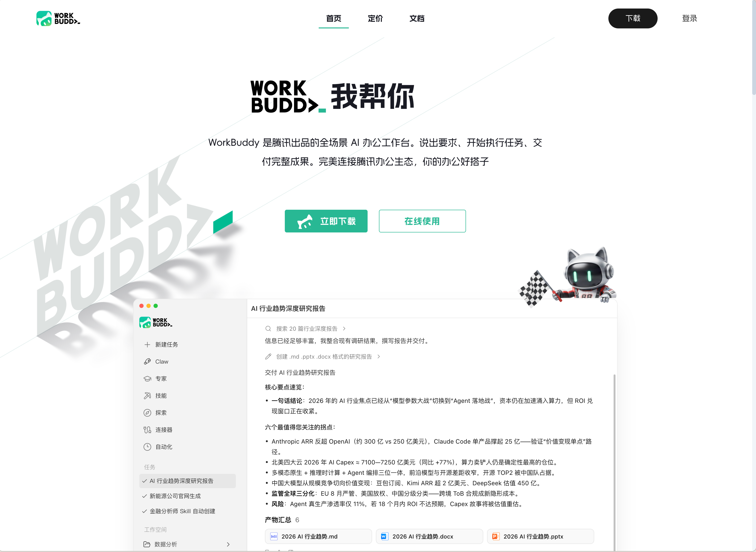Image resolution: width=756 pixels, height=552 pixels.
Task: Click the 在线使用 button
Action: click(x=422, y=221)
